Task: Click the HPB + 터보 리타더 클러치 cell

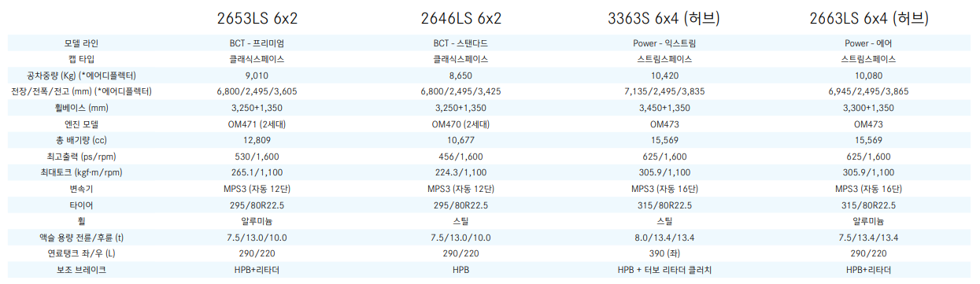Action: (x=665, y=271)
